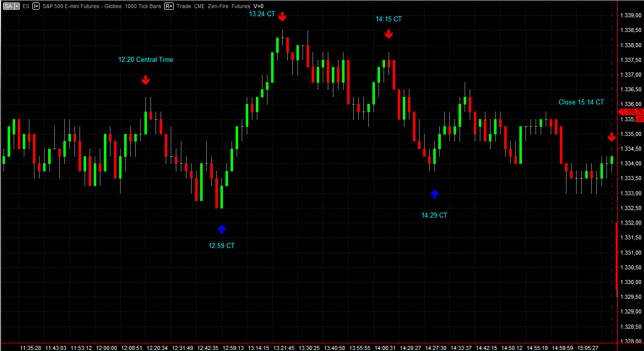Click the red 1.335,75 last price marker
Image resolution: width=644 pixels, height=351 pixels.
[631, 112]
